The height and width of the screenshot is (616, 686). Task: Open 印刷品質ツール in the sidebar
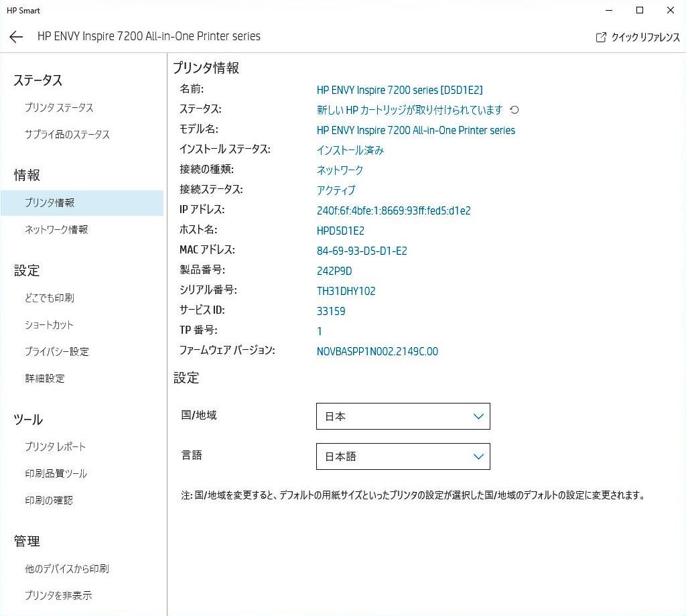pyautogui.click(x=56, y=473)
